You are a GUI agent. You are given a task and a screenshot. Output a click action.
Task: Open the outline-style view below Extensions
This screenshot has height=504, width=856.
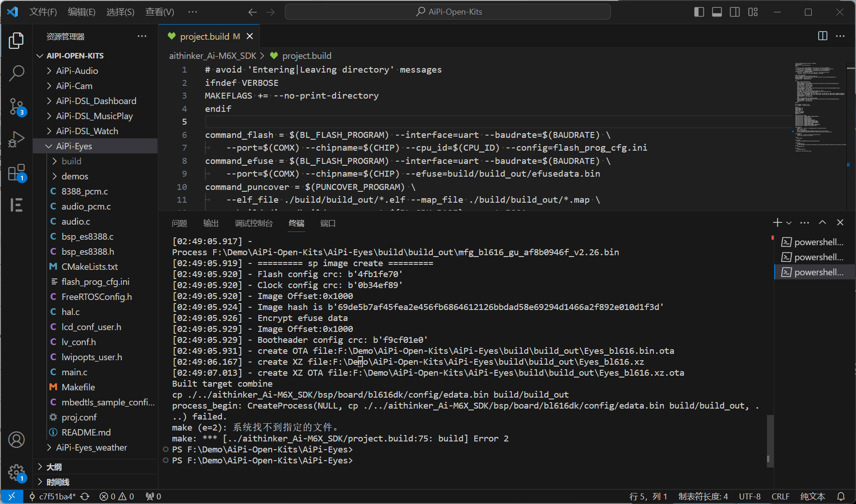tap(16, 205)
